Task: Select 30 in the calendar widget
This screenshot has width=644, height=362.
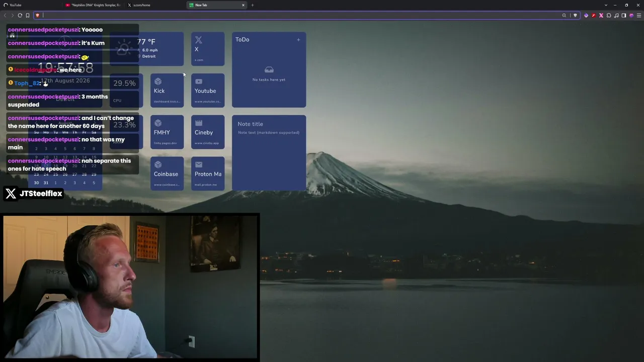Action: tap(36, 183)
